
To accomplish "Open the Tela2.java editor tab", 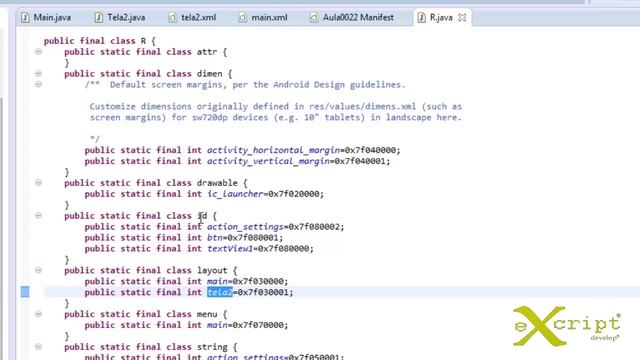I will (x=120, y=18).
